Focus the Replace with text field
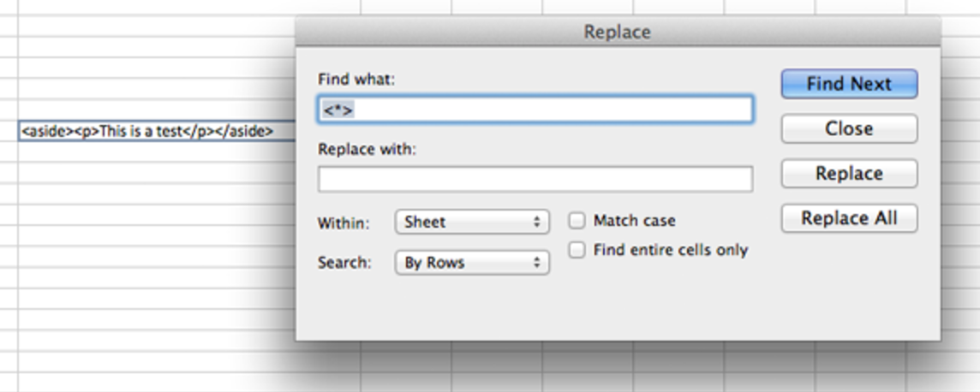The width and height of the screenshot is (980, 392). click(x=535, y=179)
